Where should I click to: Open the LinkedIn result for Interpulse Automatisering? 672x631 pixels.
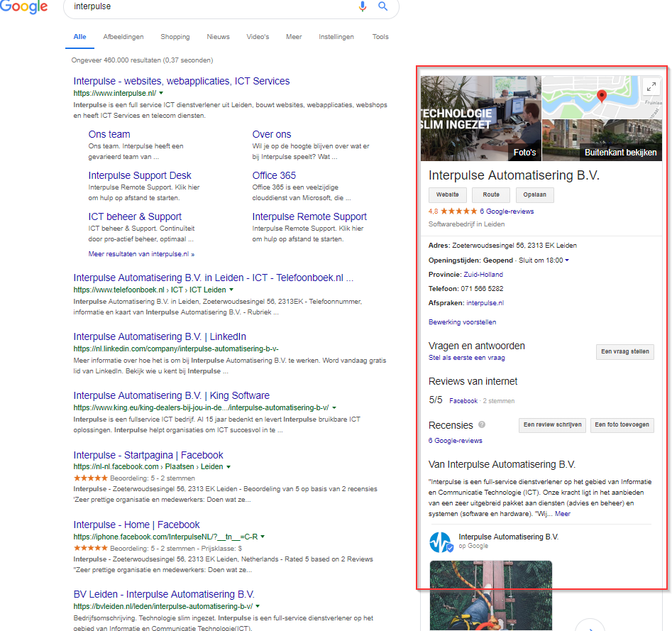pyautogui.click(x=160, y=336)
